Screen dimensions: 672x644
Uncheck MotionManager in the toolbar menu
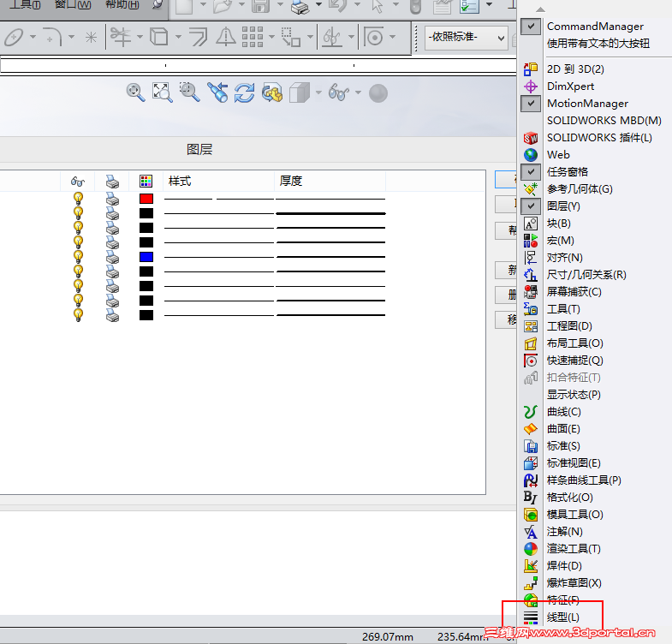531,104
